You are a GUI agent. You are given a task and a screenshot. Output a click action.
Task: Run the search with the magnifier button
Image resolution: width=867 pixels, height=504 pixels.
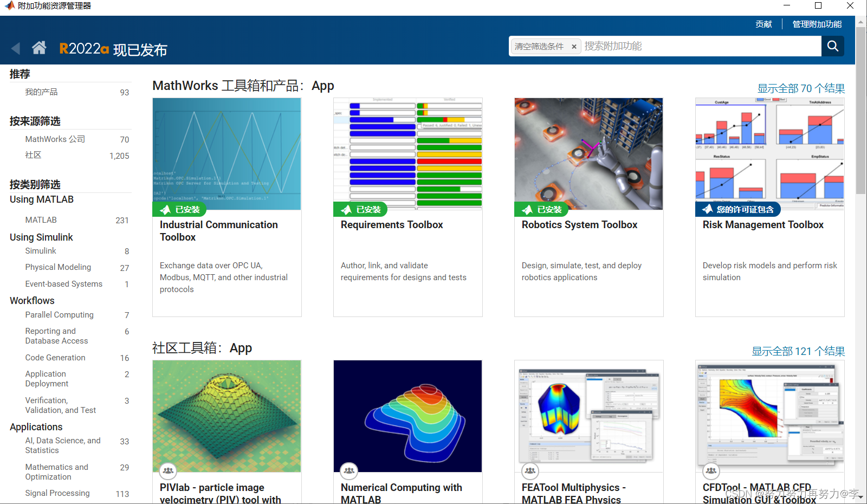[x=833, y=46]
